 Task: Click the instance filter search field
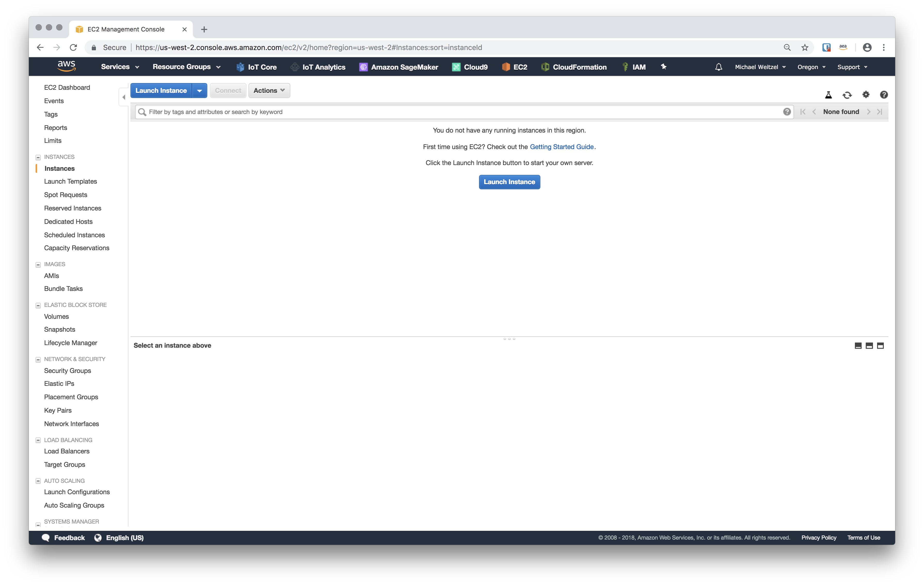(x=464, y=112)
